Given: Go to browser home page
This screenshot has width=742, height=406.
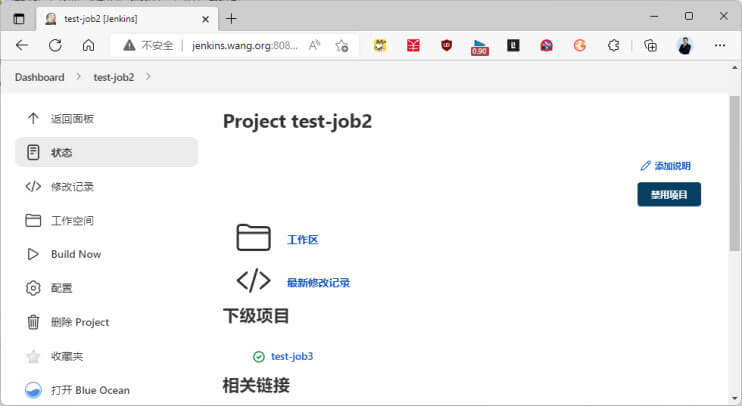Looking at the screenshot, I should coord(88,45).
